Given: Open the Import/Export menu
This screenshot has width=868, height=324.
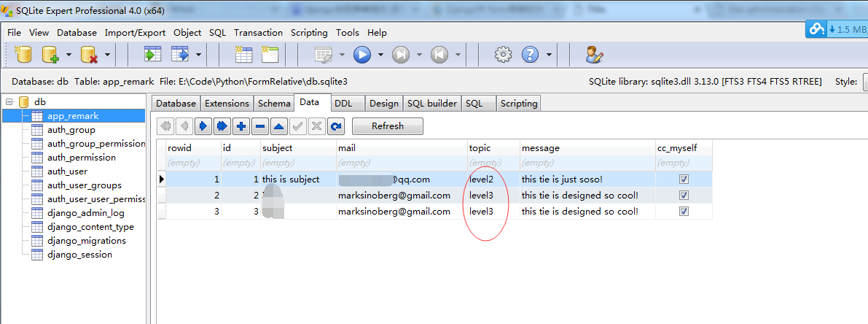Looking at the screenshot, I should click(135, 33).
